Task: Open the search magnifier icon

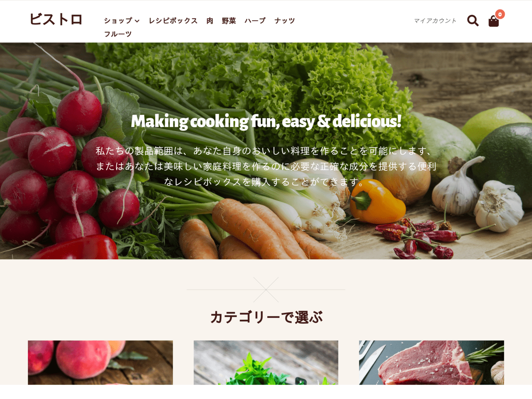Action: pos(473,20)
